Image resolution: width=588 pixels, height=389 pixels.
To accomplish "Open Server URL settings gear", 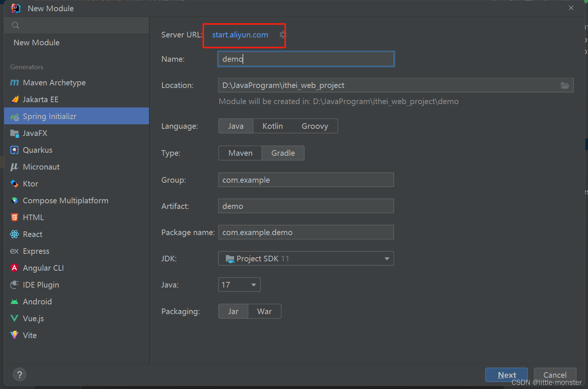I will [x=283, y=35].
